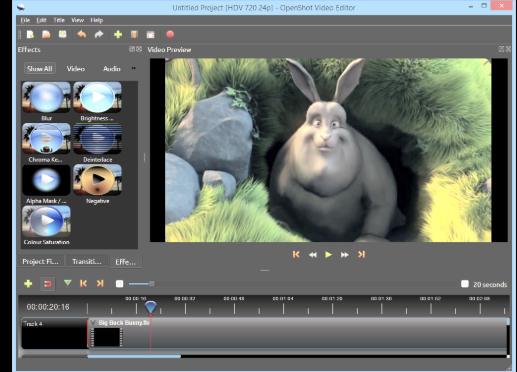The width and height of the screenshot is (517, 372).
Task: Open the Help menu
Action: click(x=97, y=20)
